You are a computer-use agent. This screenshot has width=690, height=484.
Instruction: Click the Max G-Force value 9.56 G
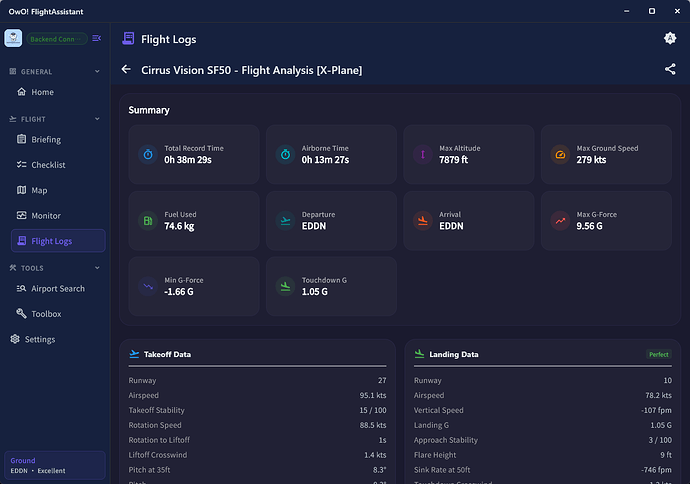(x=590, y=226)
